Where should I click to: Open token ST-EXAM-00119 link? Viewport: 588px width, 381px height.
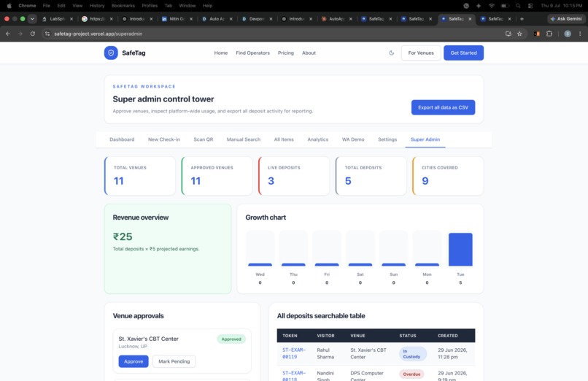pos(294,353)
